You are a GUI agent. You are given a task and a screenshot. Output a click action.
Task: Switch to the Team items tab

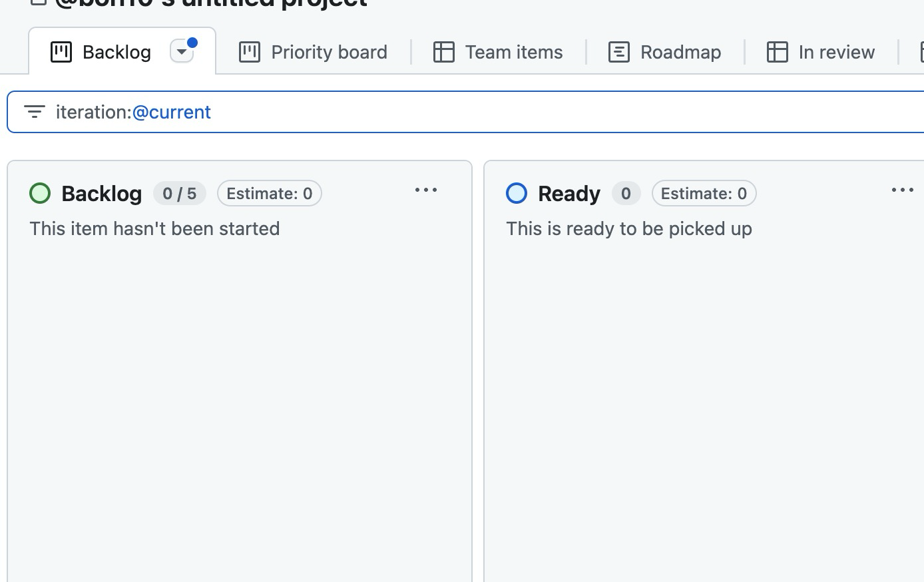[x=498, y=52]
